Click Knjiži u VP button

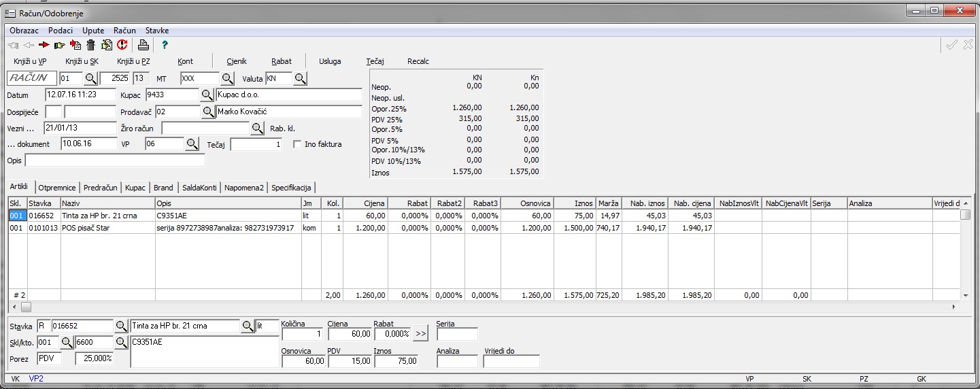30,61
